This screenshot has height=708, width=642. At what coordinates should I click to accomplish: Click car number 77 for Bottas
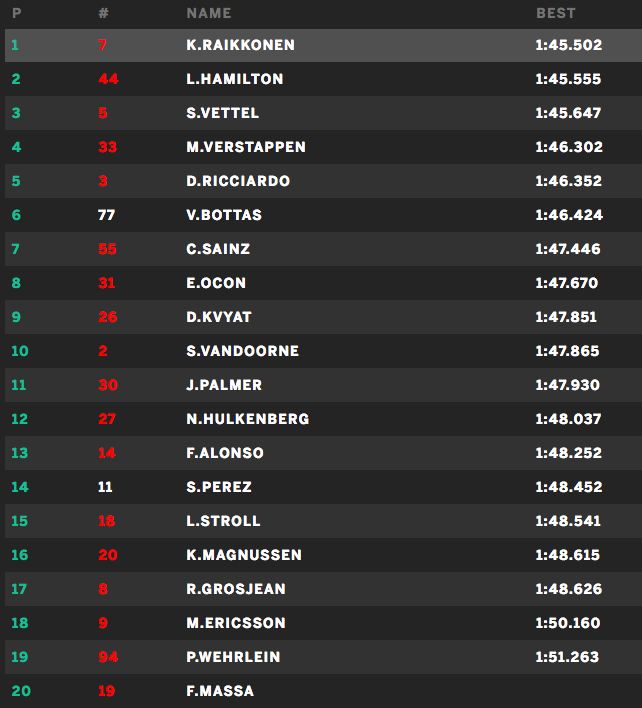[x=106, y=215]
